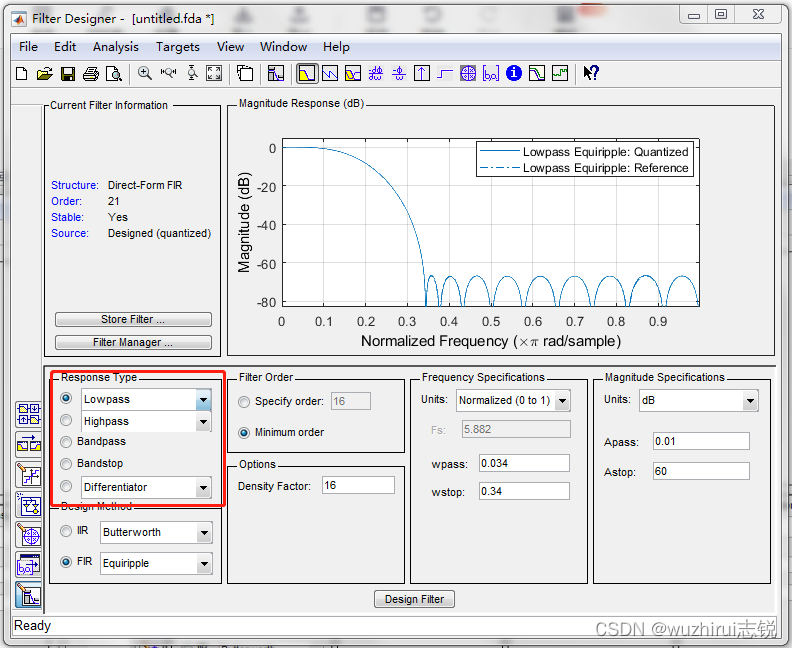Select the Differentiator response type radio button
This screenshot has height=648, width=792.
(x=66, y=486)
